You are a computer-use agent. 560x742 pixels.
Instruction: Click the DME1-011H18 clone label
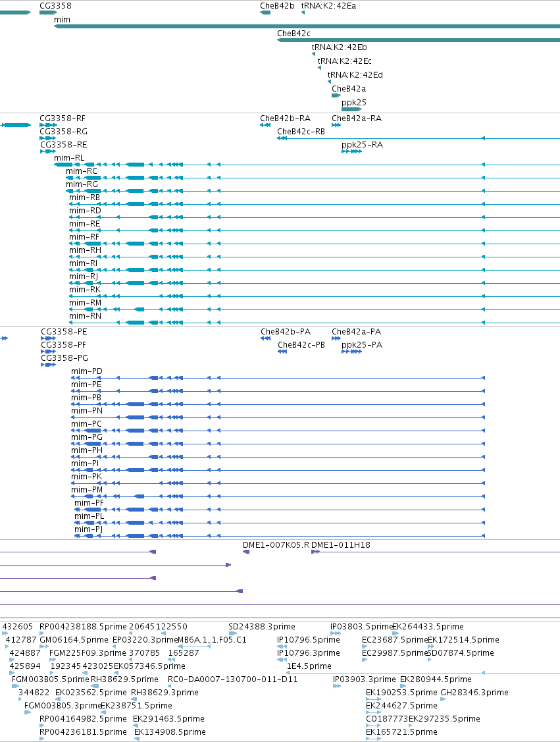click(x=341, y=544)
